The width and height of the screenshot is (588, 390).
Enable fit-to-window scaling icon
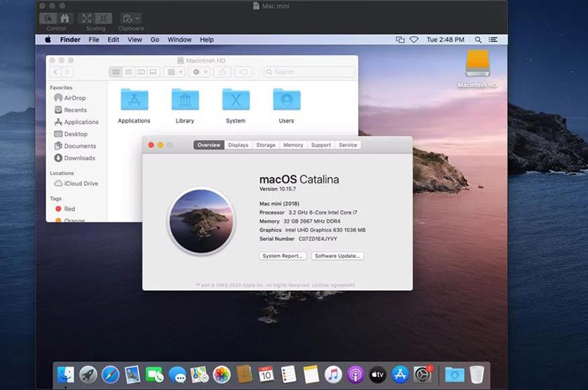pos(87,18)
